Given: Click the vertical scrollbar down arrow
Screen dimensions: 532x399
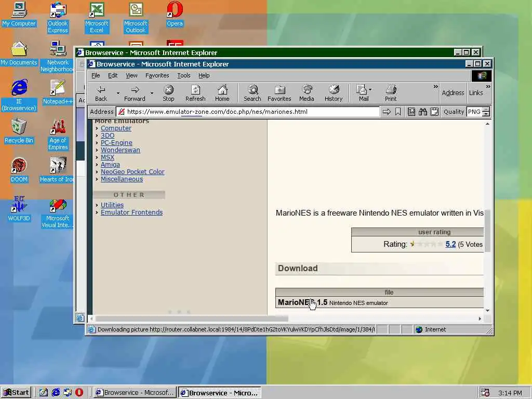Looking at the screenshot, I should click(x=487, y=311).
